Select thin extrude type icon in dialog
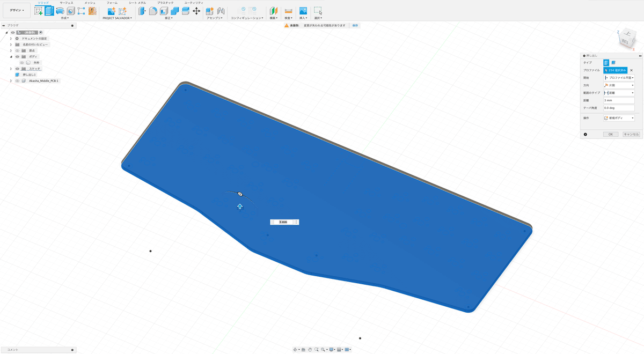The image size is (644, 354). pos(613,63)
